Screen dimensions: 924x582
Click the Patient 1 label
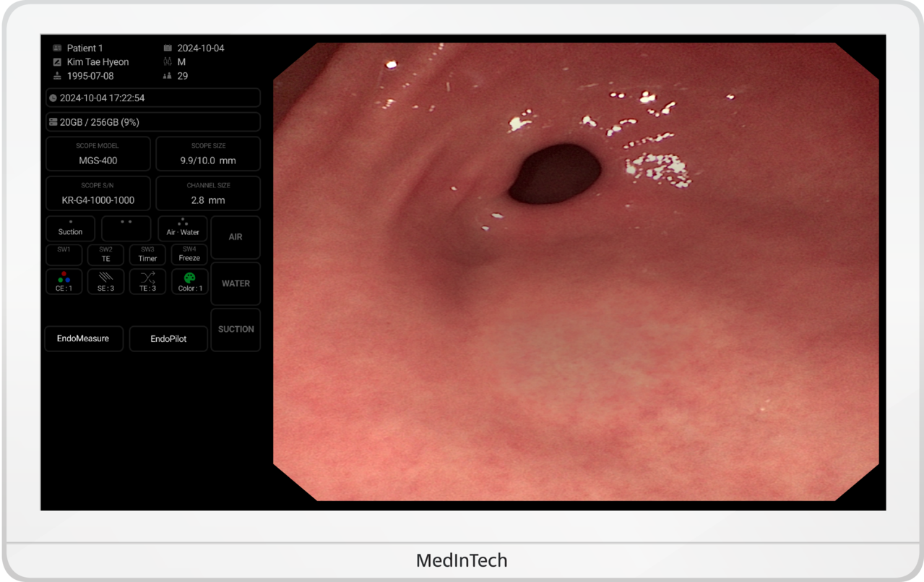click(x=85, y=48)
